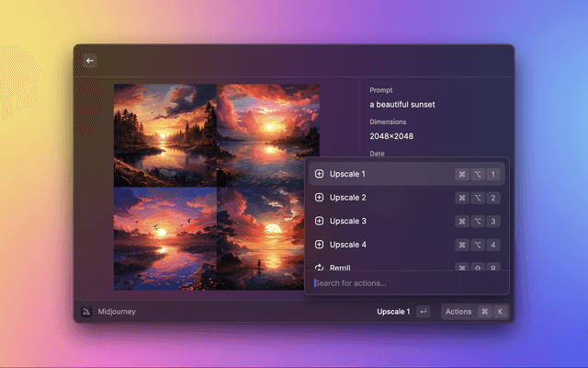Toggle the Actions panel button
Screen dimensions: 588x368
[458, 312]
